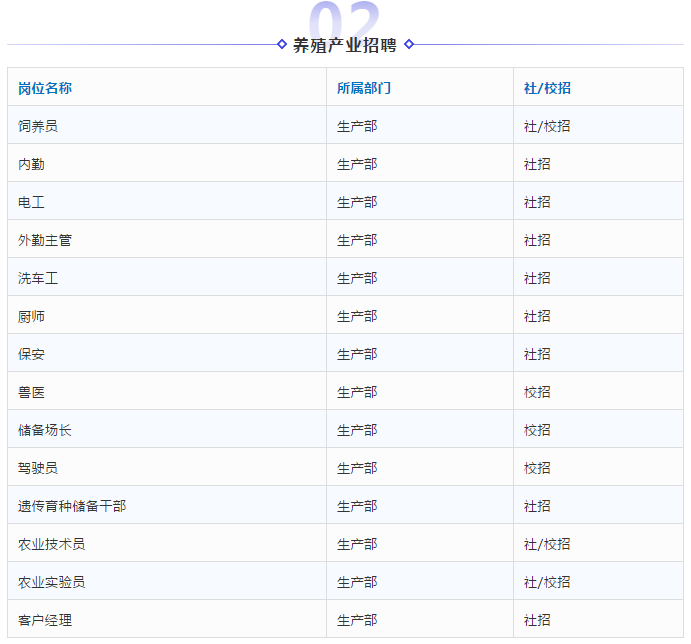This screenshot has height=644, width=691.
Task: Open the 外勤主管 job entry
Action: pyautogui.click(x=45, y=240)
